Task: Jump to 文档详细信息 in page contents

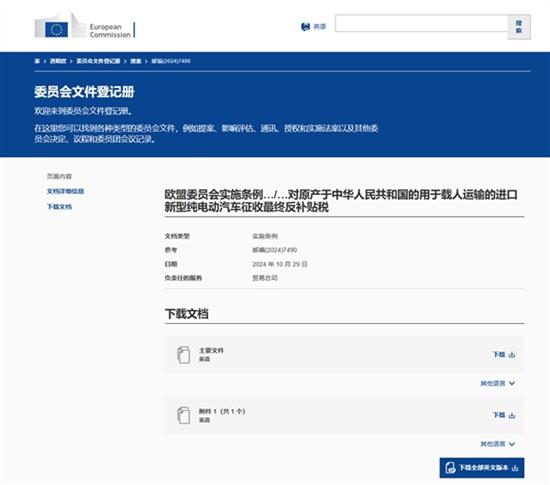Action: pos(66,191)
